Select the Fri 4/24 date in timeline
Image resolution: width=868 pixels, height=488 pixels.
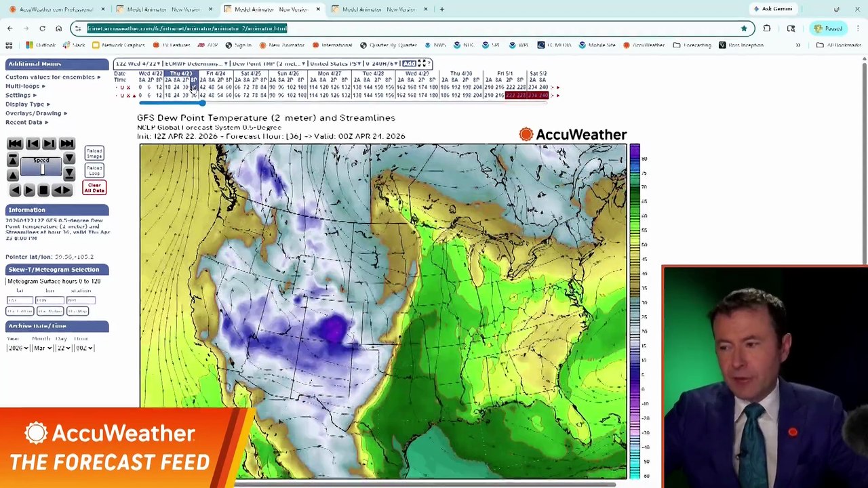click(x=216, y=73)
